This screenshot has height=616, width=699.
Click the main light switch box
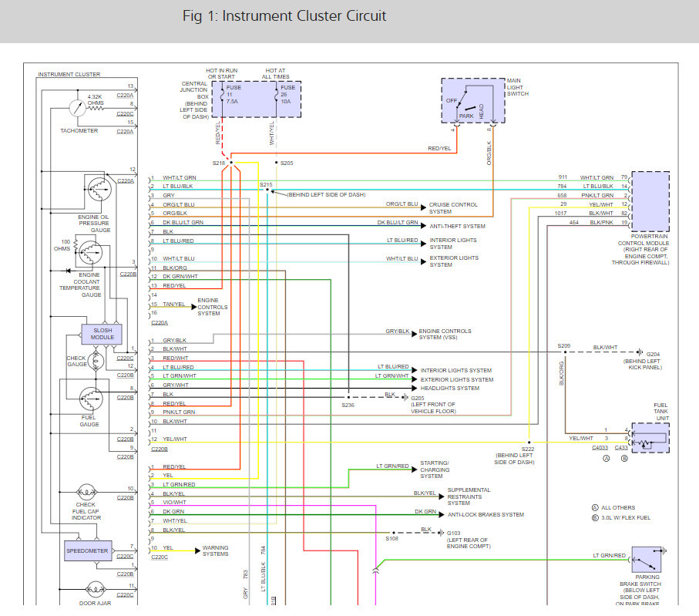tap(473, 100)
